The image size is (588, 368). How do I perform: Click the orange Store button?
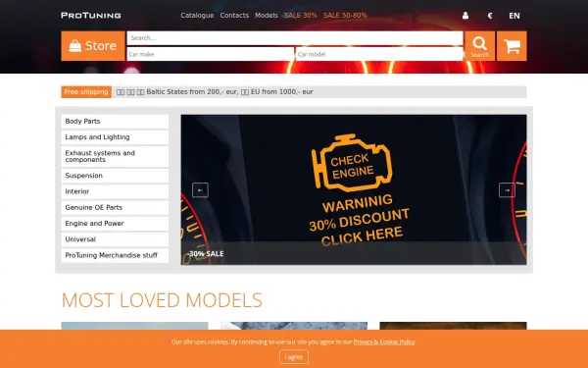93,46
